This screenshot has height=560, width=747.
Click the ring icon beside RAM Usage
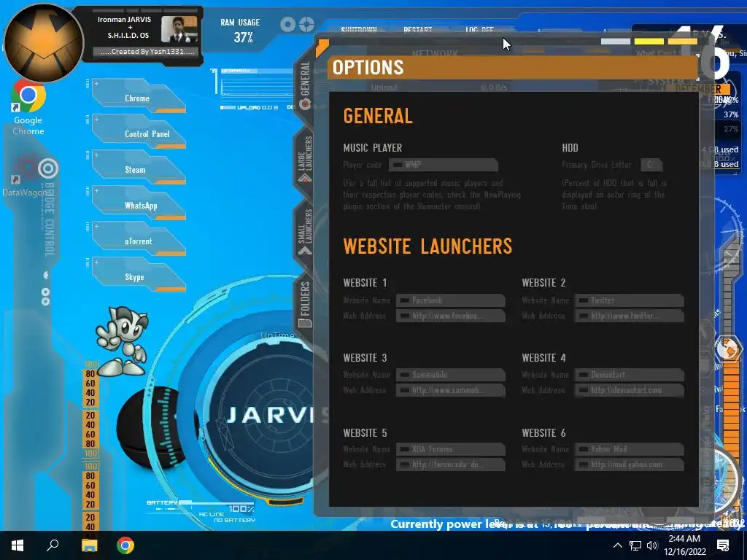pyautogui.click(x=287, y=24)
